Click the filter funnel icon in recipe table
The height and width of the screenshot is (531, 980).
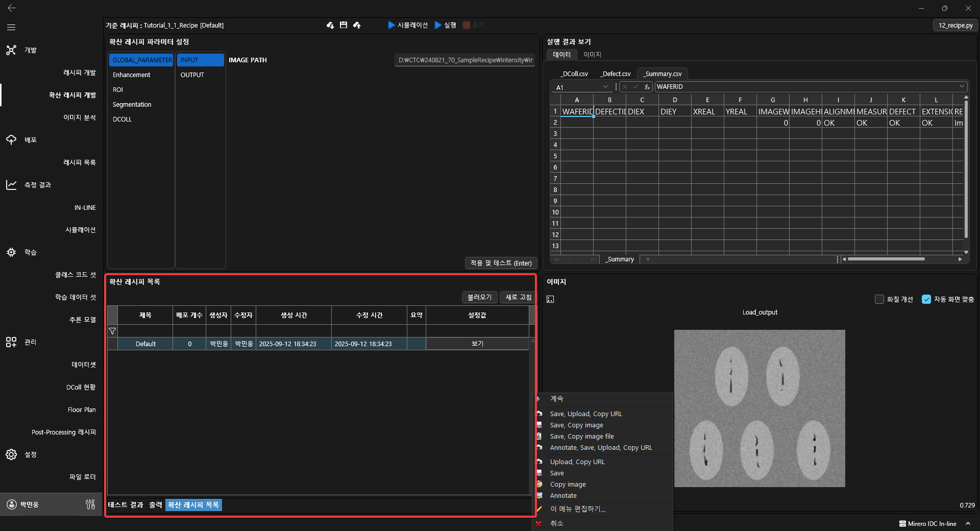coord(112,331)
